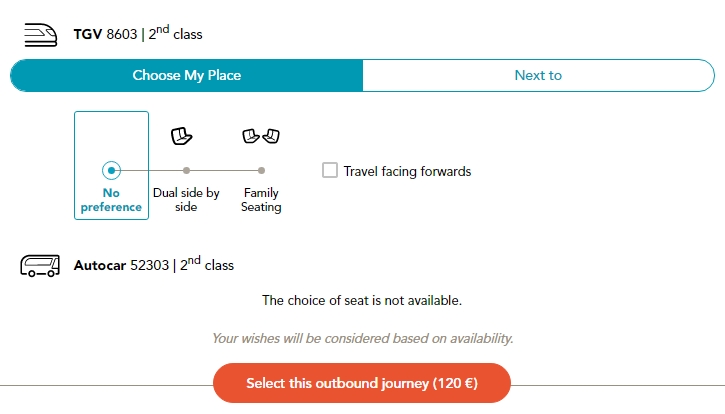Viewport: 725px width, 414px height.
Task: Click the seating slider track before Family Seating
Action: click(x=224, y=171)
